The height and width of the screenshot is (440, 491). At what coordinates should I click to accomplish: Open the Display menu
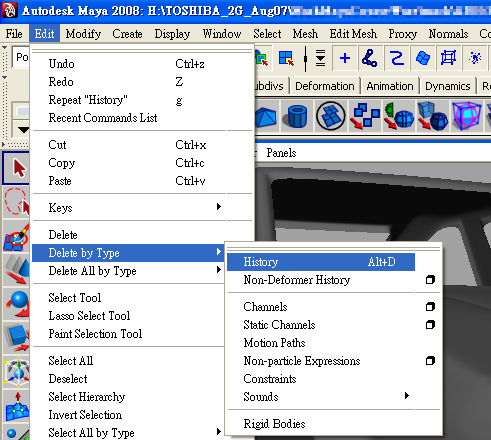172,34
